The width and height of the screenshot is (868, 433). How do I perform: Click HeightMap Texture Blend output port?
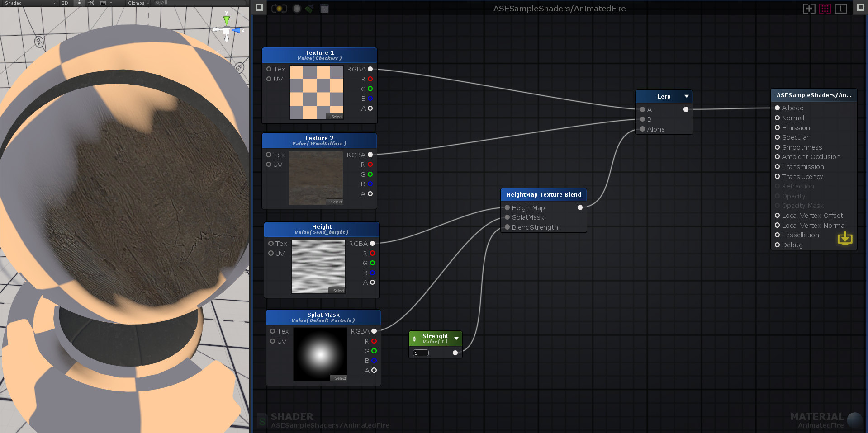580,207
